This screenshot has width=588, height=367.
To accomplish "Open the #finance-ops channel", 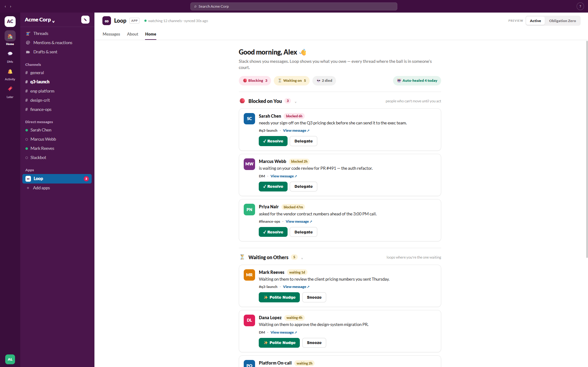I will [x=57, y=109].
